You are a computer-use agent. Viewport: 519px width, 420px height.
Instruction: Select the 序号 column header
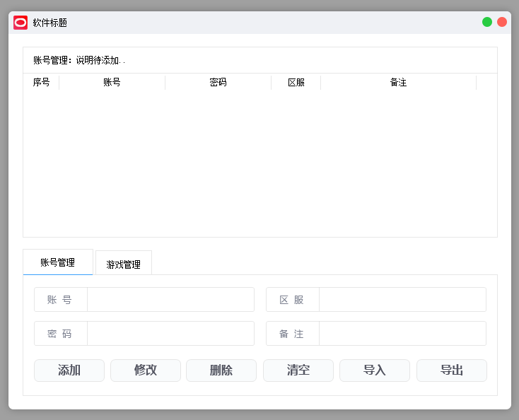tap(42, 83)
